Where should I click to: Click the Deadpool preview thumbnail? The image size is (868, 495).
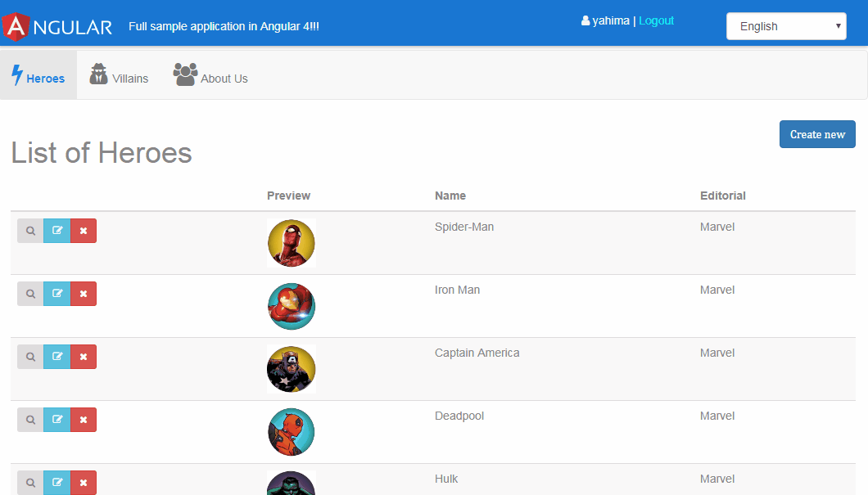tap(292, 432)
